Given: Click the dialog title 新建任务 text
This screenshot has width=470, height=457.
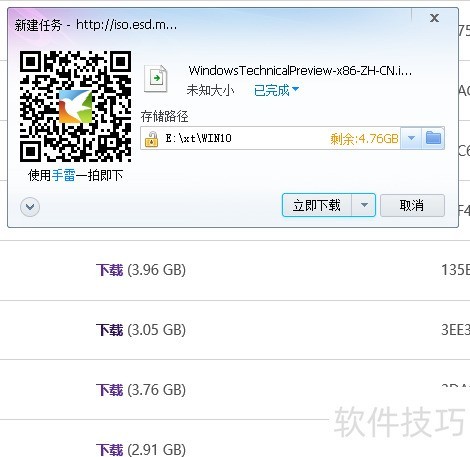Looking at the screenshot, I should 38,25.
